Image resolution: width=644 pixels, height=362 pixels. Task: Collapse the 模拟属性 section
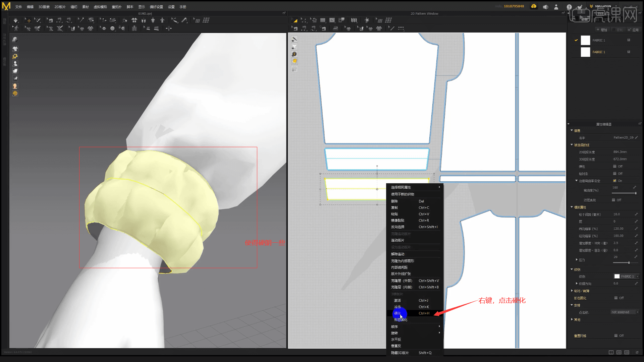tap(572, 207)
